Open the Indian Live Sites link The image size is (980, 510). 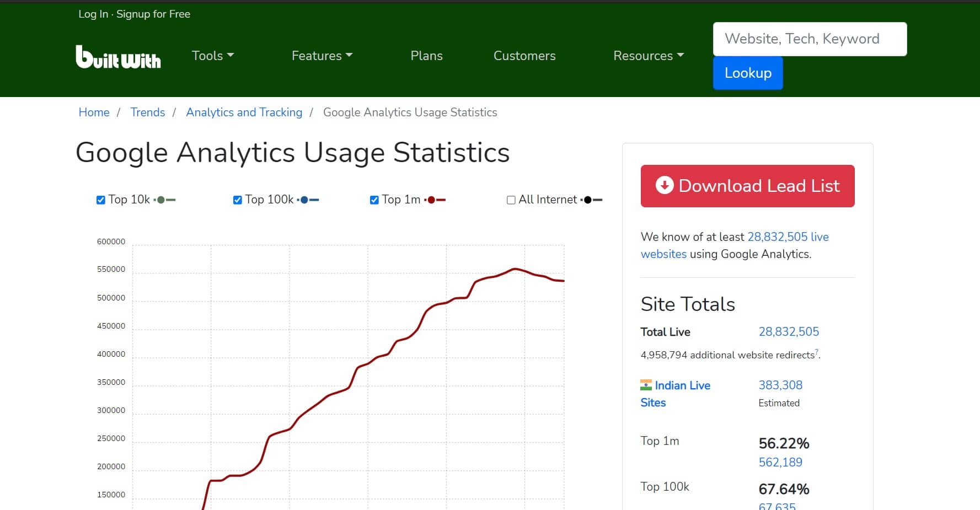[676, 394]
